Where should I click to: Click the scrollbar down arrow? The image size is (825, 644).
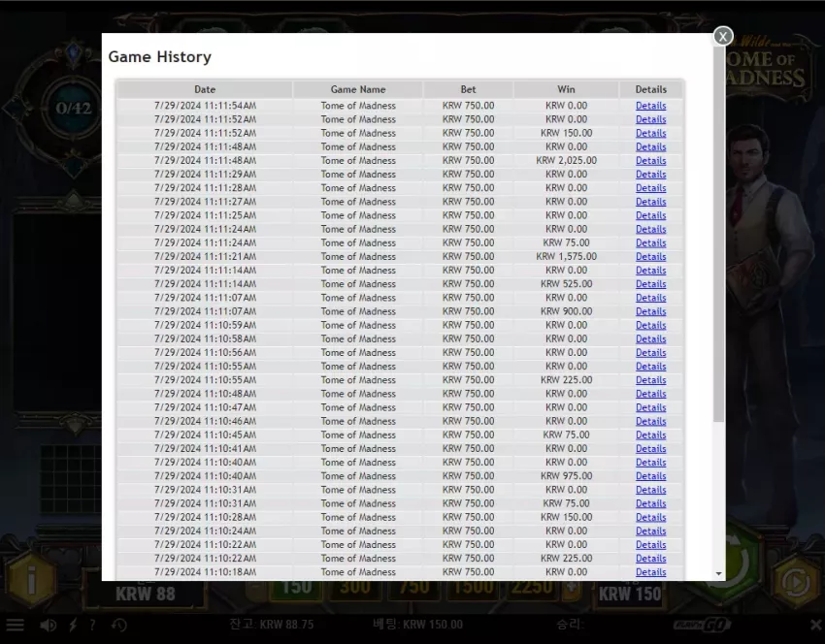pos(718,574)
